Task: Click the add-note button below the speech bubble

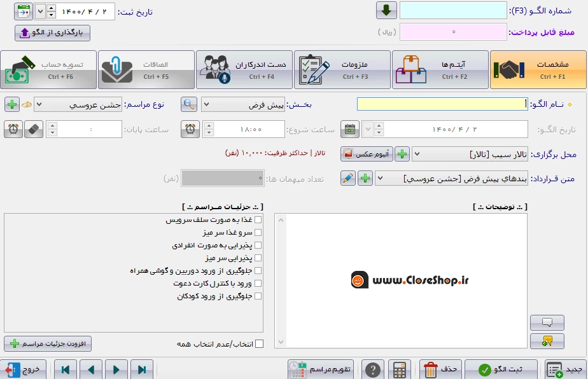Action: [547, 341]
